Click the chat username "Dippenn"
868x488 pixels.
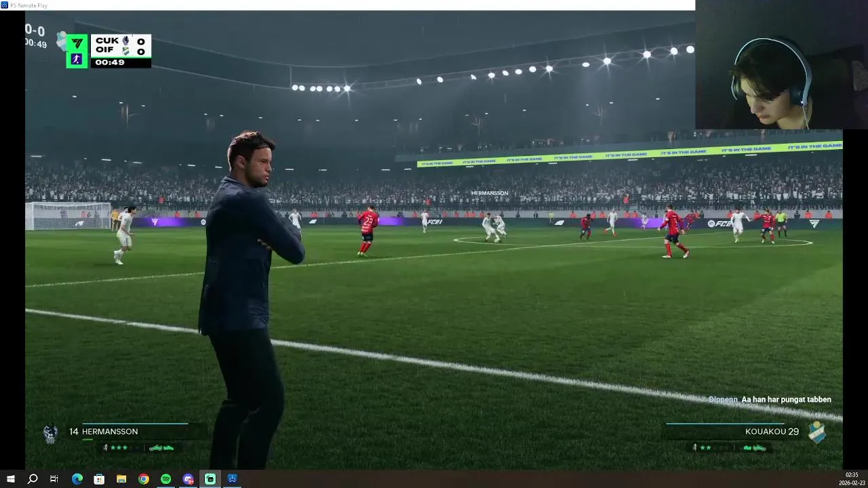tap(723, 400)
